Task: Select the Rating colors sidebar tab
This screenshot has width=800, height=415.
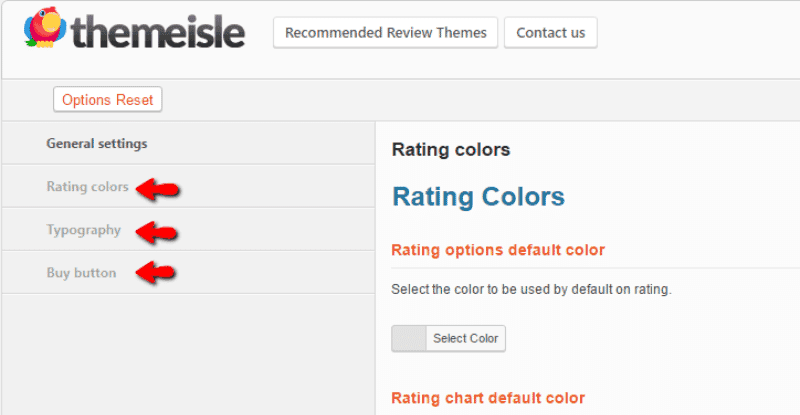Action: pyautogui.click(x=87, y=187)
